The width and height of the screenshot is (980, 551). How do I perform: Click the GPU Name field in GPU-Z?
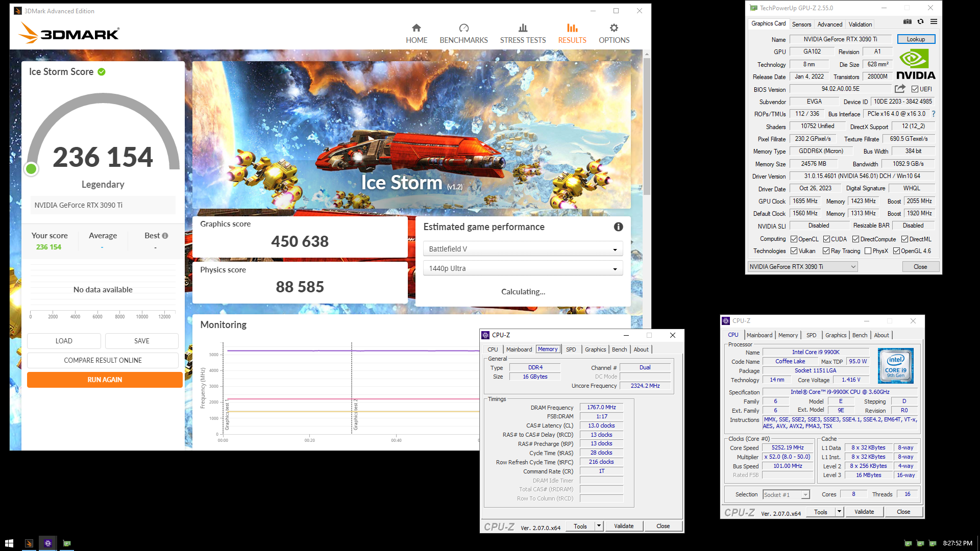point(840,39)
